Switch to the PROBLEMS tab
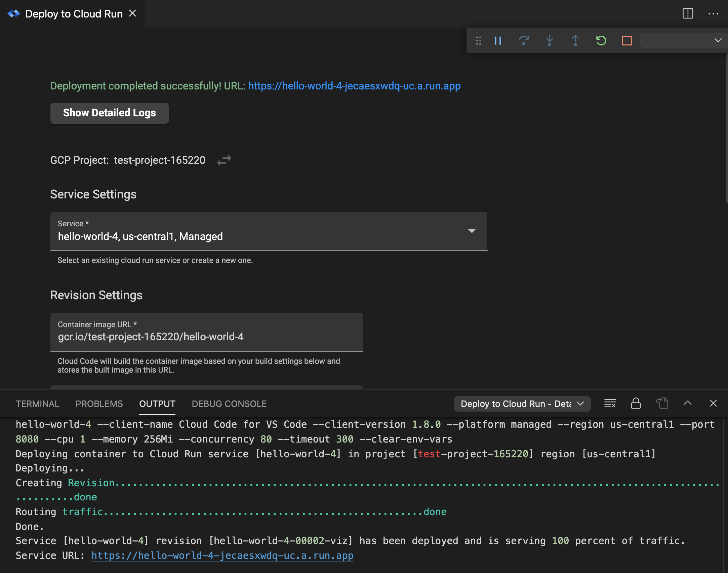728x573 pixels. [99, 404]
